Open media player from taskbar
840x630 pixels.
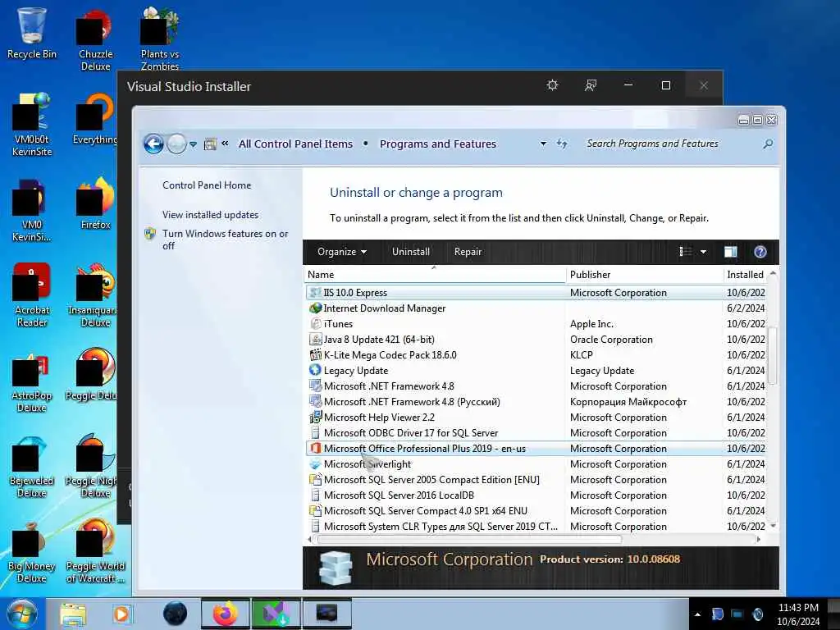(x=121, y=614)
